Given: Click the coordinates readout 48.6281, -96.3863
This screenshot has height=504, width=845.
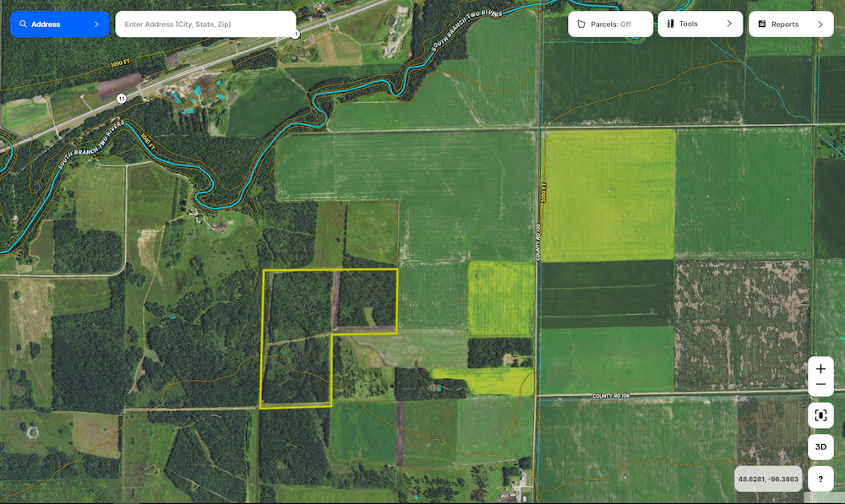Looking at the screenshot, I should pos(768,479).
